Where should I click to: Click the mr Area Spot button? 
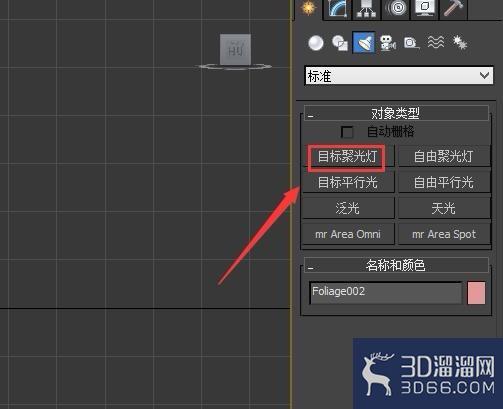click(x=444, y=234)
